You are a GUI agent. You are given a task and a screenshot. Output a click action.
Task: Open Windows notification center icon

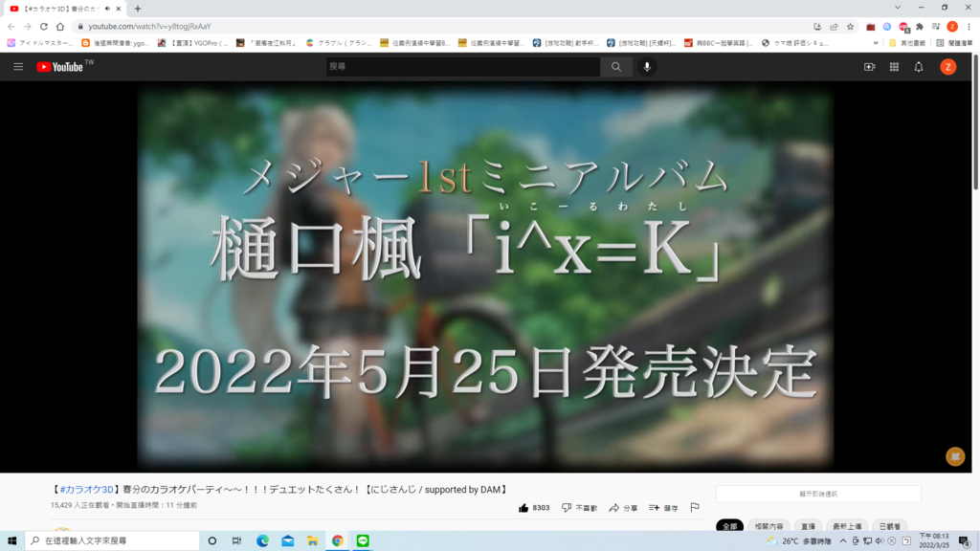pos(965,541)
